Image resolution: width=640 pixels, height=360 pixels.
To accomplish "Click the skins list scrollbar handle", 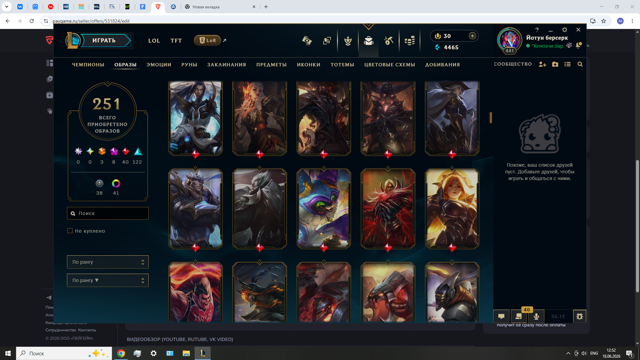I will click(491, 118).
